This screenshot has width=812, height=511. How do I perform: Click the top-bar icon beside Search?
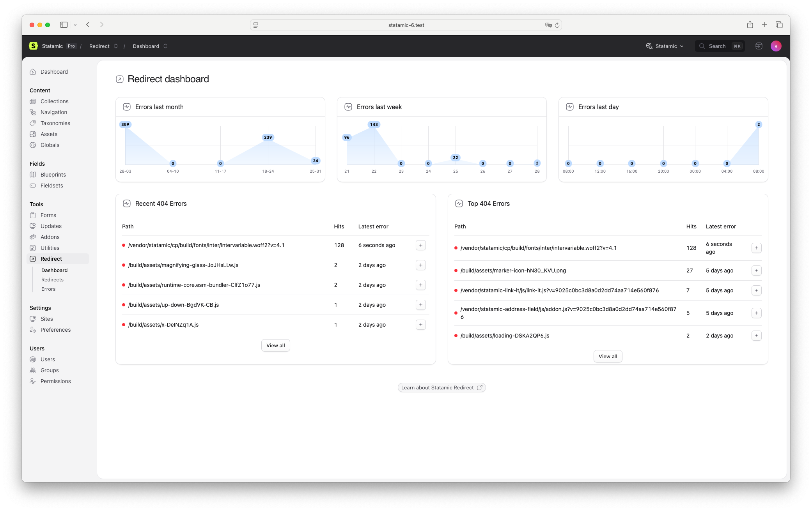click(759, 46)
